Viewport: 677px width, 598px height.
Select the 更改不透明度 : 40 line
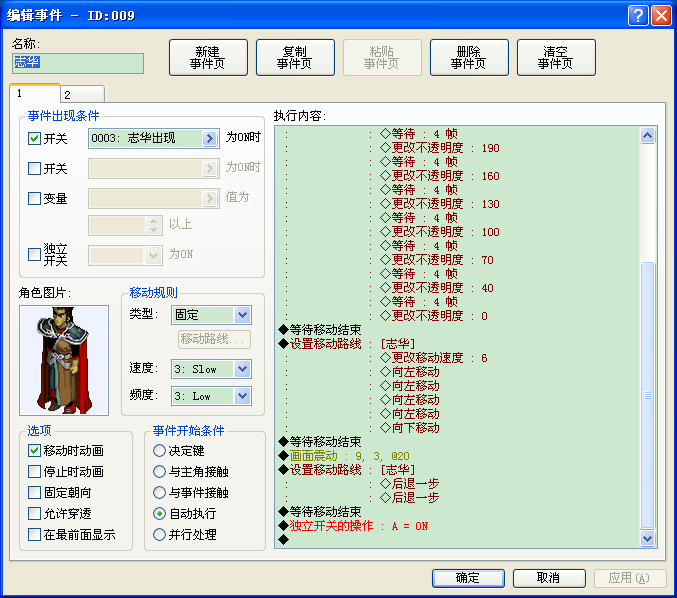pos(437,288)
